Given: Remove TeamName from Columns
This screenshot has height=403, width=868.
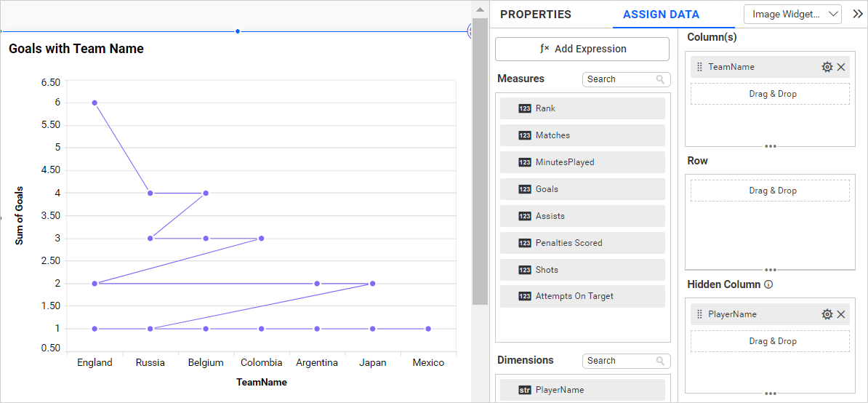Looking at the screenshot, I should (x=841, y=67).
